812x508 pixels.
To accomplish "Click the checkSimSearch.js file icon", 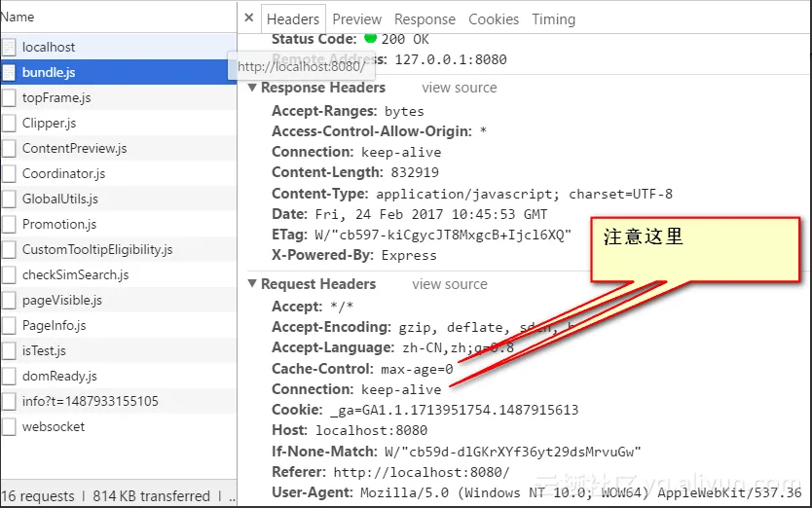I will tap(9, 275).
